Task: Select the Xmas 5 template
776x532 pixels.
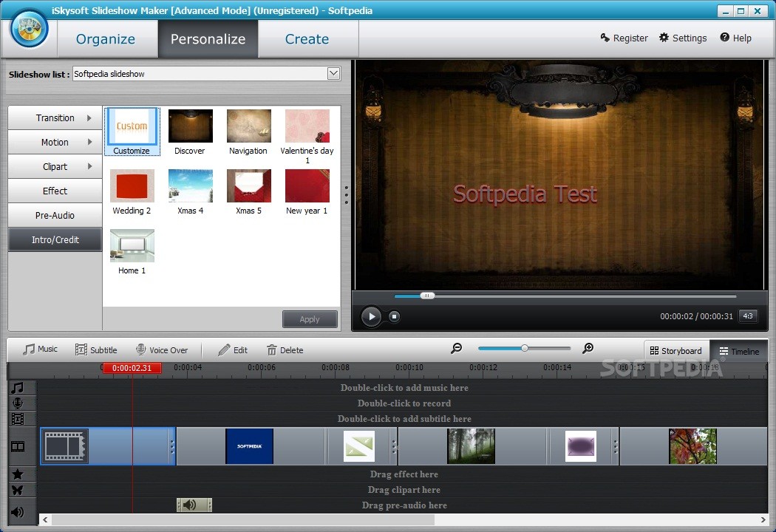Action: coord(248,192)
